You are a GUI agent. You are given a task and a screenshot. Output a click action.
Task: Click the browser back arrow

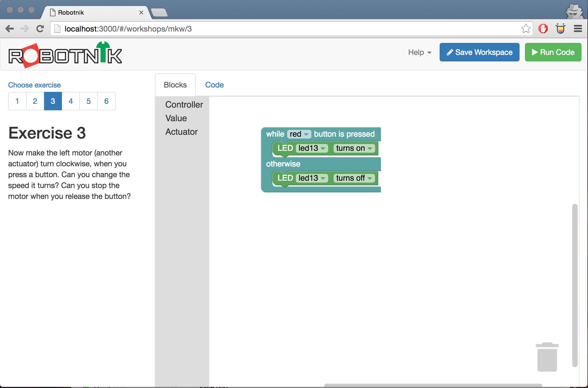(x=10, y=29)
